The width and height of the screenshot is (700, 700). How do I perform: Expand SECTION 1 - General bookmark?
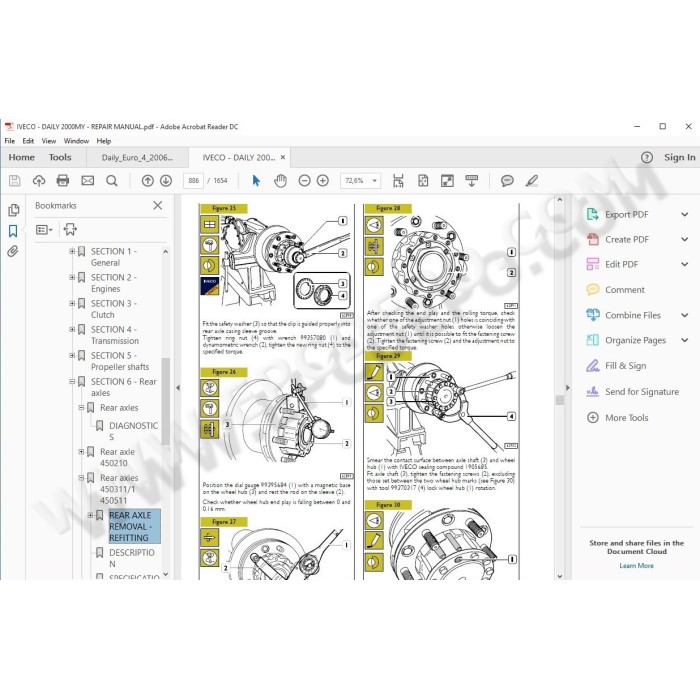(x=72, y=251)
